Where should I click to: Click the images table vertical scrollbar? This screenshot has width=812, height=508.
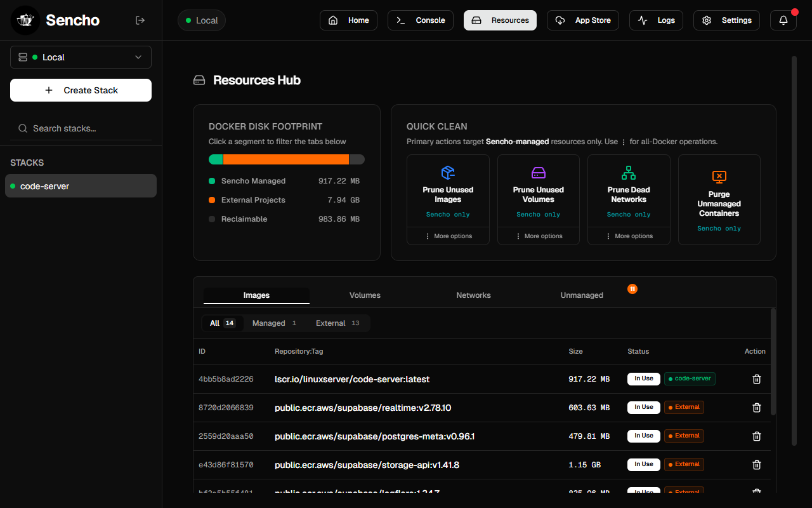773,362
